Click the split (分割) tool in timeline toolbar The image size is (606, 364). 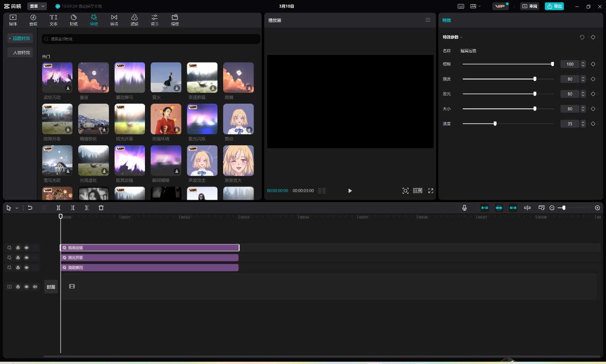(x=58, y=208)
